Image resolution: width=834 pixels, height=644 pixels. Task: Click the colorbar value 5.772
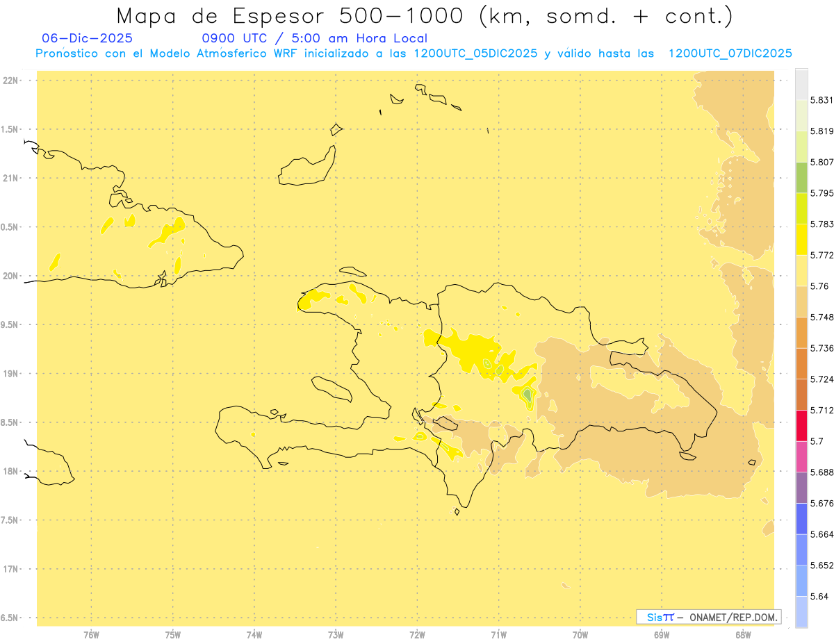(822, 256)
